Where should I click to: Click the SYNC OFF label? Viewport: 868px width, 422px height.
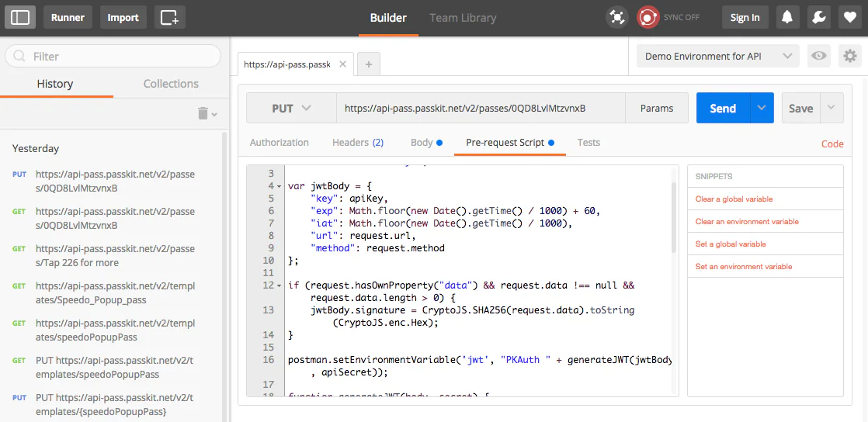pyautogui.click(x=682, y=17)
